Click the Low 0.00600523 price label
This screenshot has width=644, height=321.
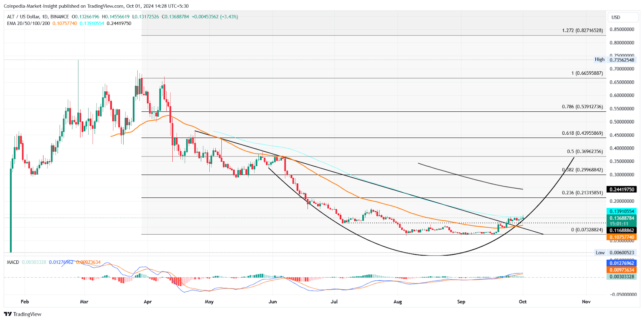(x=615, y=253)
